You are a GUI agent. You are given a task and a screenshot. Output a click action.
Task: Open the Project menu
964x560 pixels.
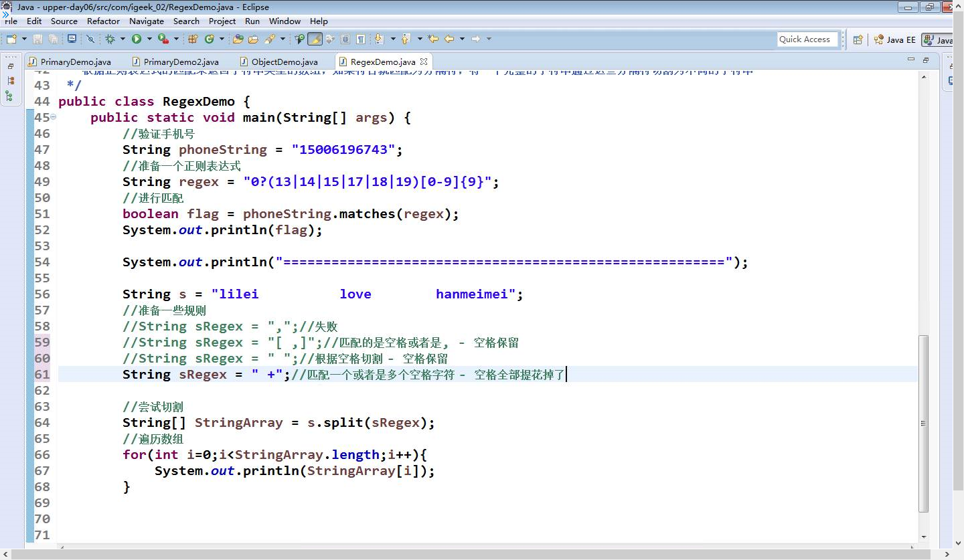click(222, 21)
